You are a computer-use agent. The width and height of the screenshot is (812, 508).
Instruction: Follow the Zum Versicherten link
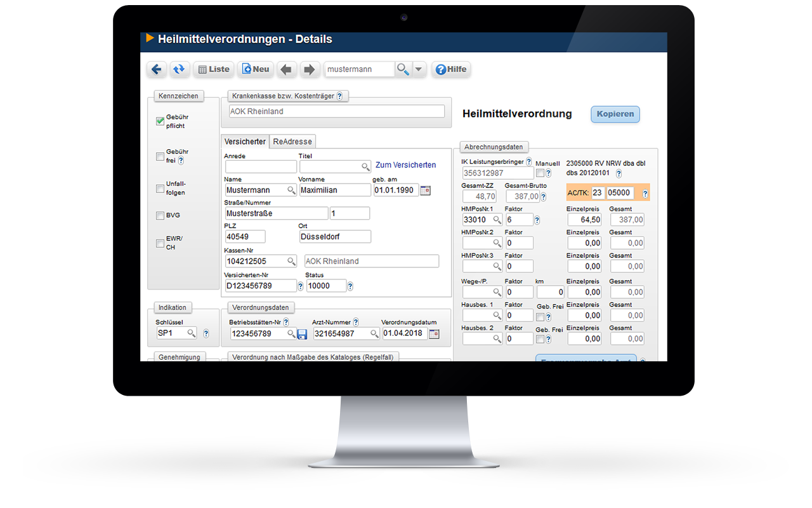pyautogui.click(x=405, y=165)
